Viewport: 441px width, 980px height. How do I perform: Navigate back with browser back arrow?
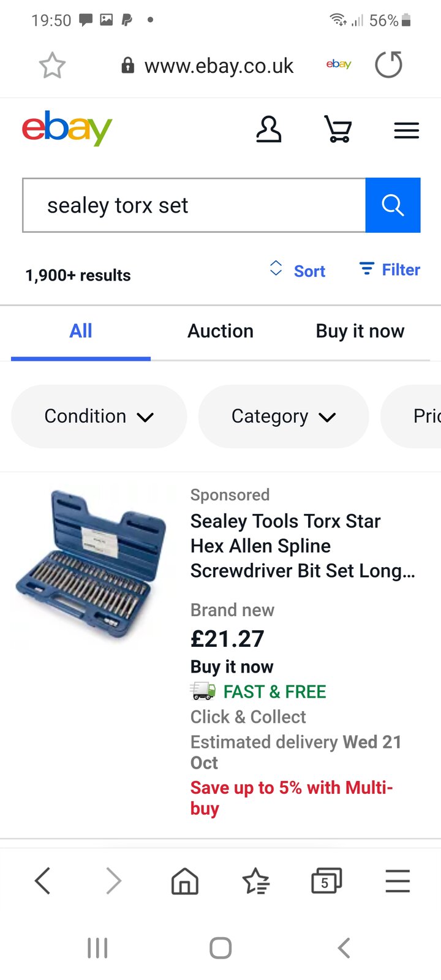[x=42, y=882]
